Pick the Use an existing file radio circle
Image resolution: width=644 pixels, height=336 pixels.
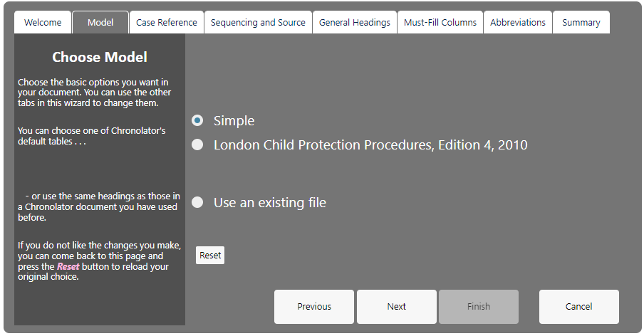(x=197, y=202)
